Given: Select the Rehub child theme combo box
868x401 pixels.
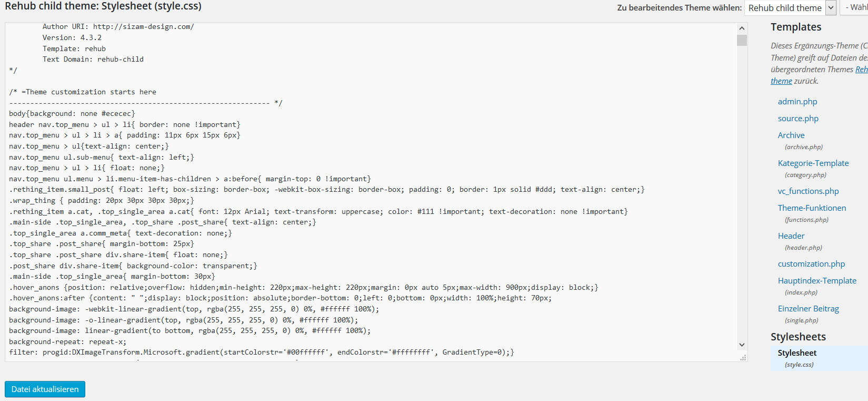Looking at the screenshot, I should (790, 8).
